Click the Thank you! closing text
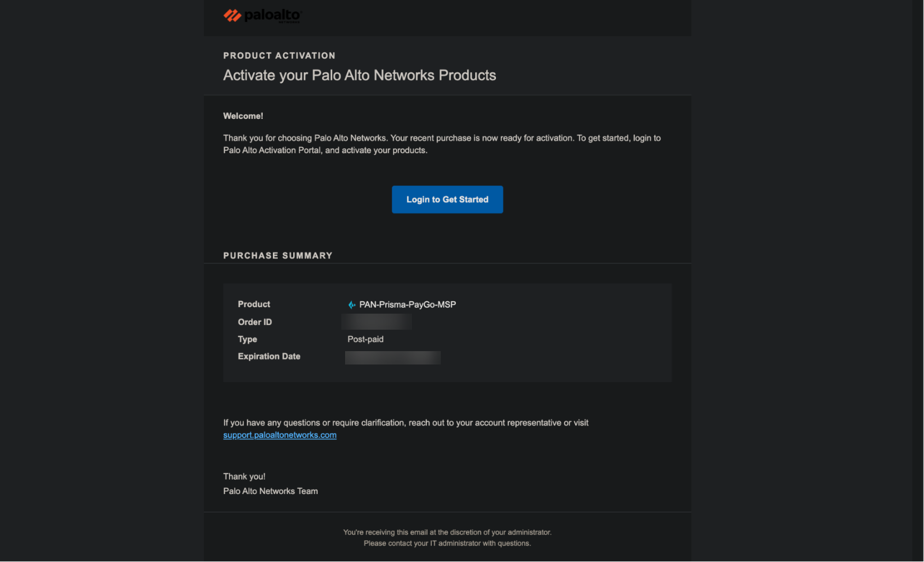The width and height of the screenshot is (924, 562). 245,477
